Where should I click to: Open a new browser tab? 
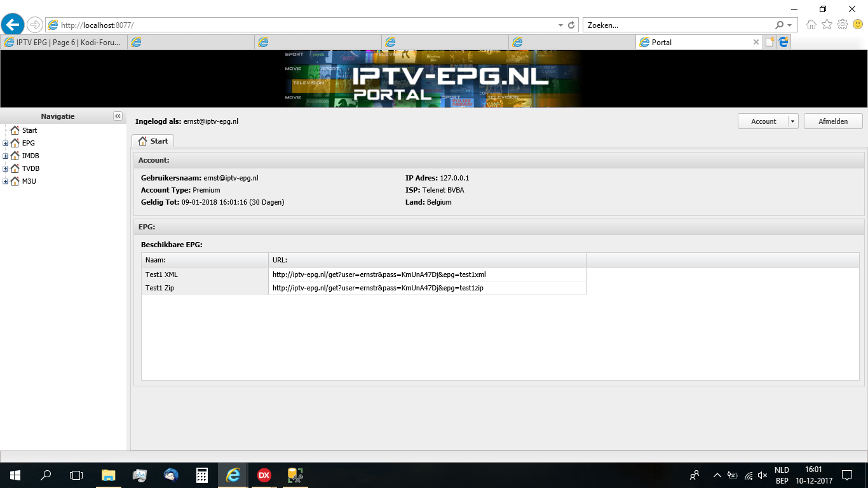point(770,42)
